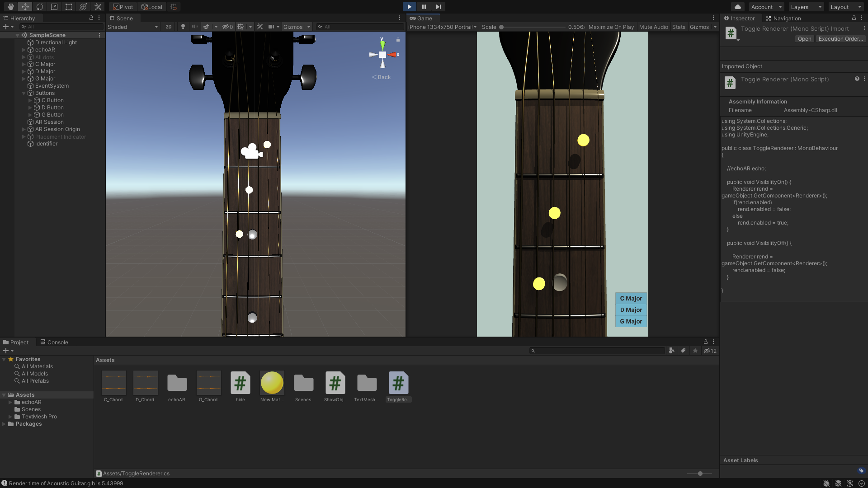868x488 pixels.
Task: Select the Hand tool in the toolbar
Action: (x=10, y=7)
